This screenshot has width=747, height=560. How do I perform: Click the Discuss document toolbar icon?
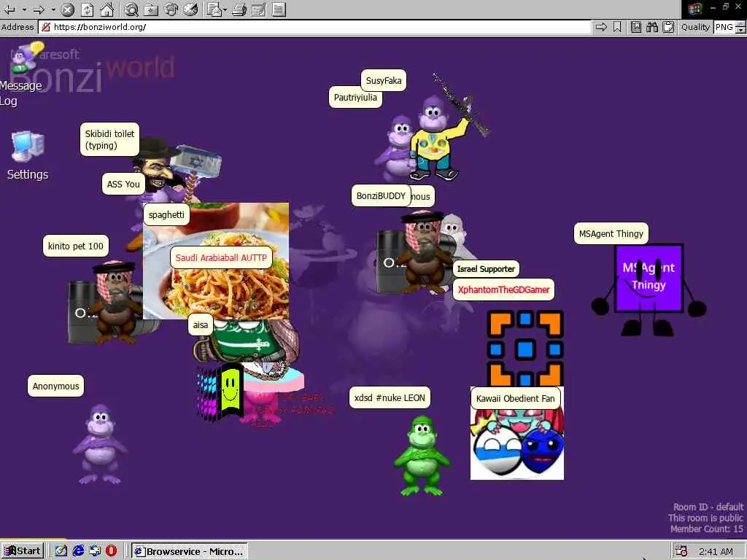coord(279,9)
